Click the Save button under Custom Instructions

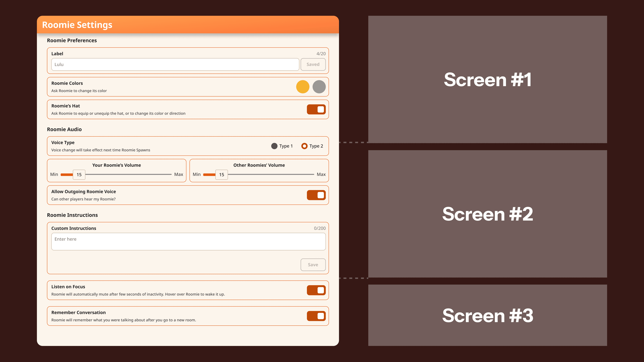313,265
